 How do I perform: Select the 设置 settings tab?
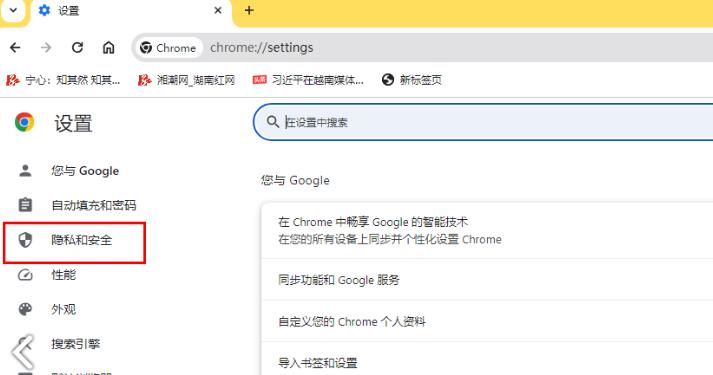click(131, 10)
